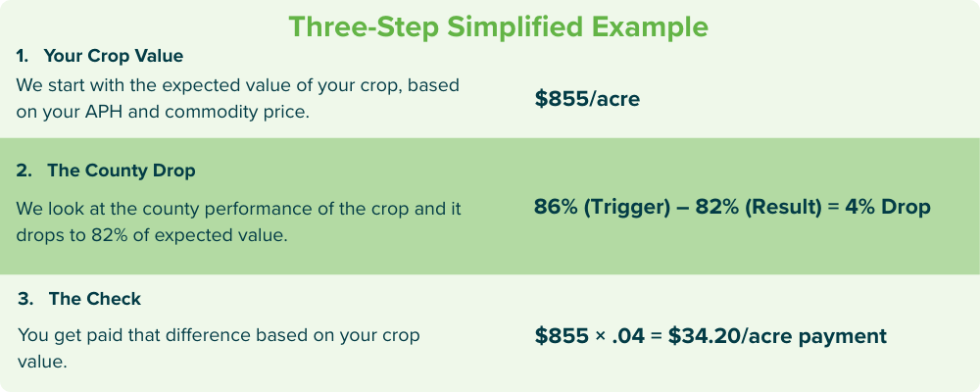Screen dimensions: 980x392
Task: Click the '2.' step number
Action: click(24, 171)
